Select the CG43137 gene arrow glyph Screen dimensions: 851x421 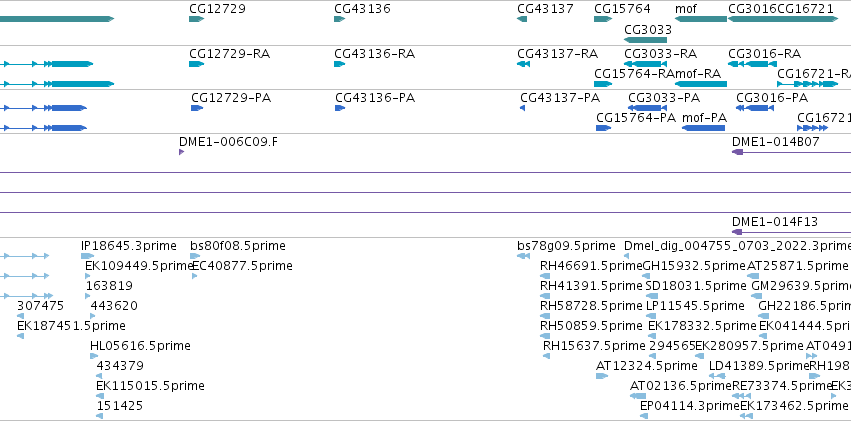522,19
